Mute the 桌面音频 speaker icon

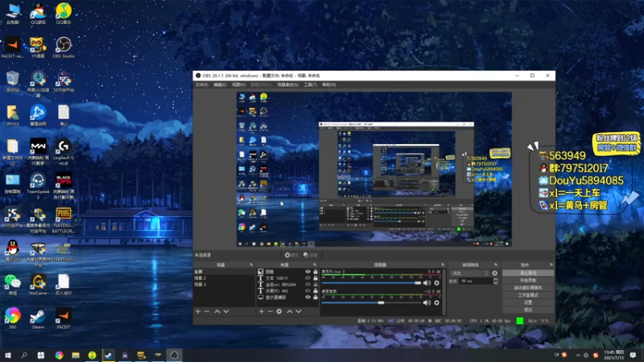pos(427,302)
